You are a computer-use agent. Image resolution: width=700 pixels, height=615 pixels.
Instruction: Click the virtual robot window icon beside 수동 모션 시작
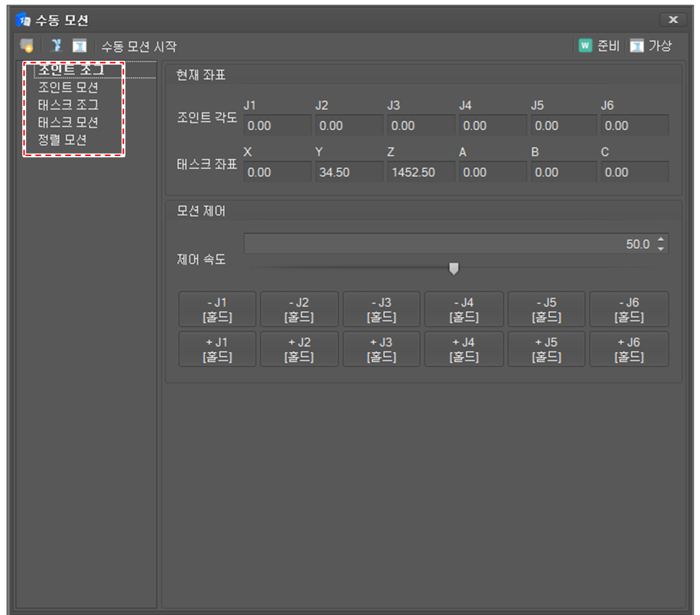pos(79,46)
